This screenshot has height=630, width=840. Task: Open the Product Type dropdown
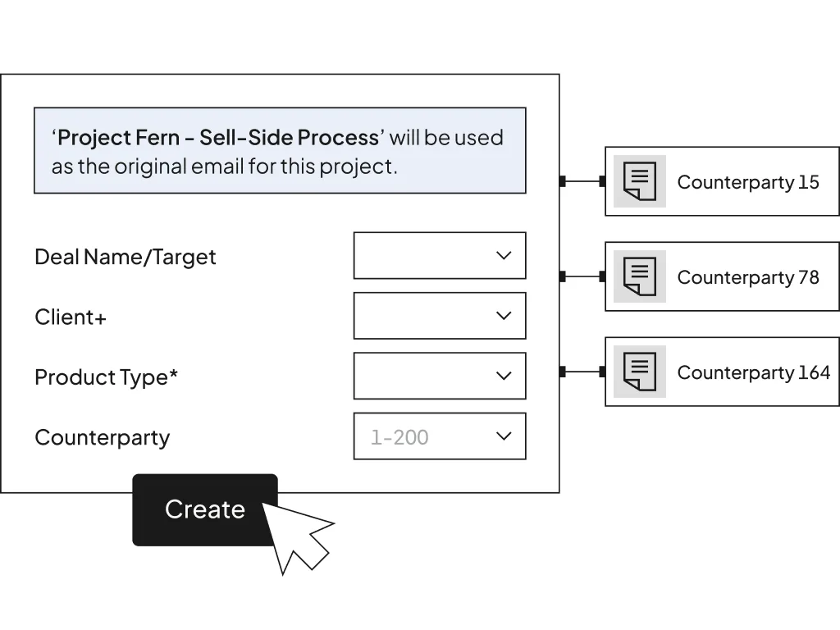point(440,376)
